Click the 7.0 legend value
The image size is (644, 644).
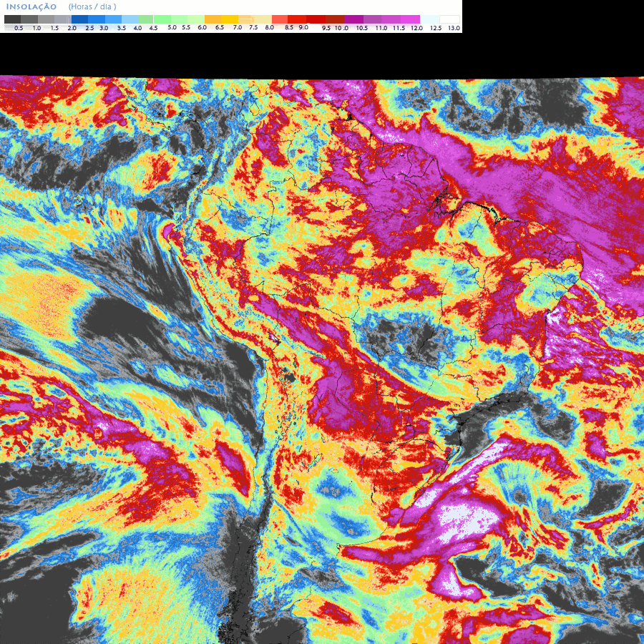pos(238,27)
